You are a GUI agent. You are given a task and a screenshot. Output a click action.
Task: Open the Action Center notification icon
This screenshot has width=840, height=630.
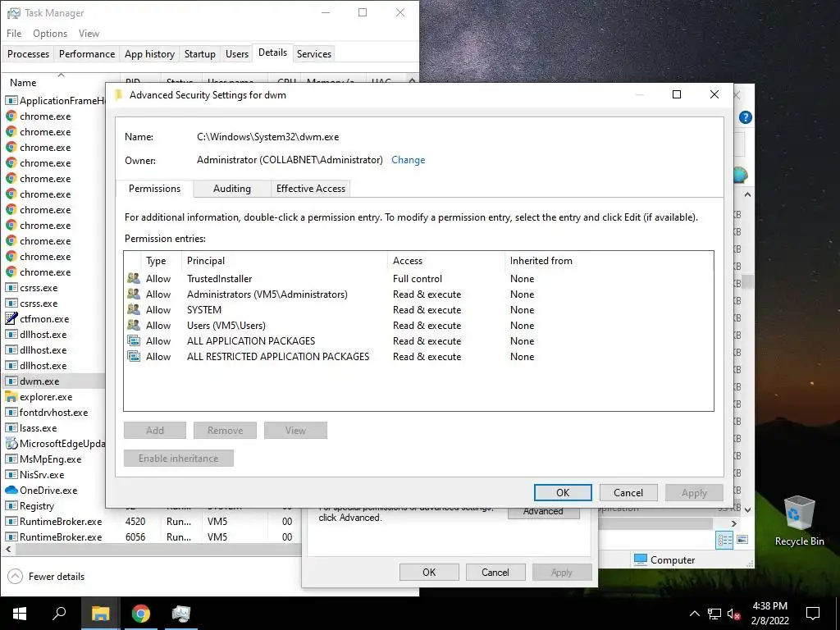pos(813,614)
